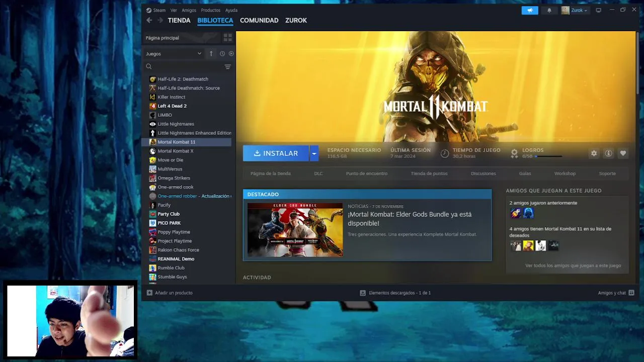Expand the install options dropdown arrow
Screen dimensions: 644x362
pos(314,153)
